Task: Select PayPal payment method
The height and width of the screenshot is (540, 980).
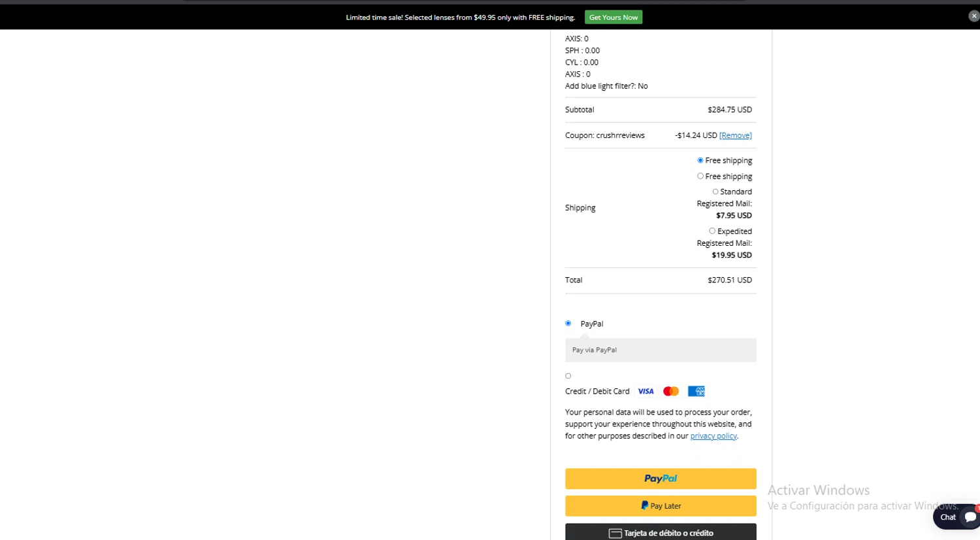Action: pos(568,324)
